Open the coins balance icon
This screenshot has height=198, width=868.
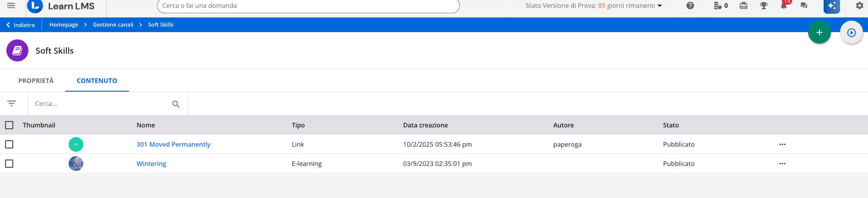pos(721,5)
